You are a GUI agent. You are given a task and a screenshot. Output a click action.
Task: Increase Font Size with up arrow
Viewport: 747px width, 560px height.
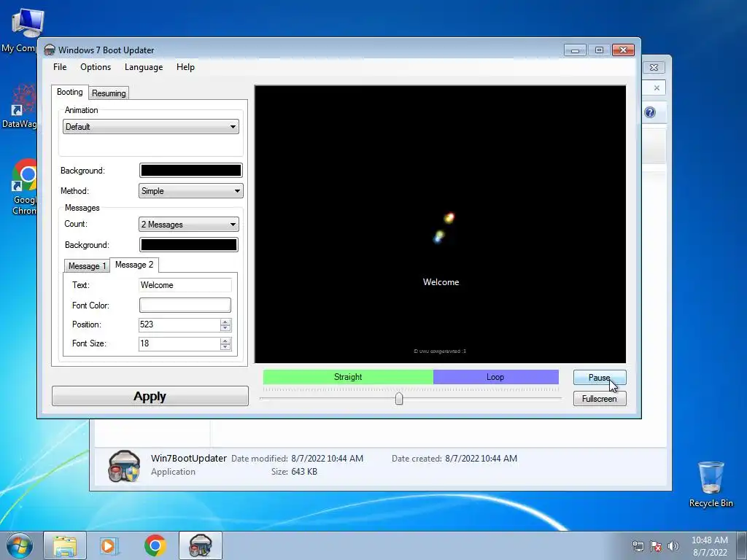[x=225, y=341]
